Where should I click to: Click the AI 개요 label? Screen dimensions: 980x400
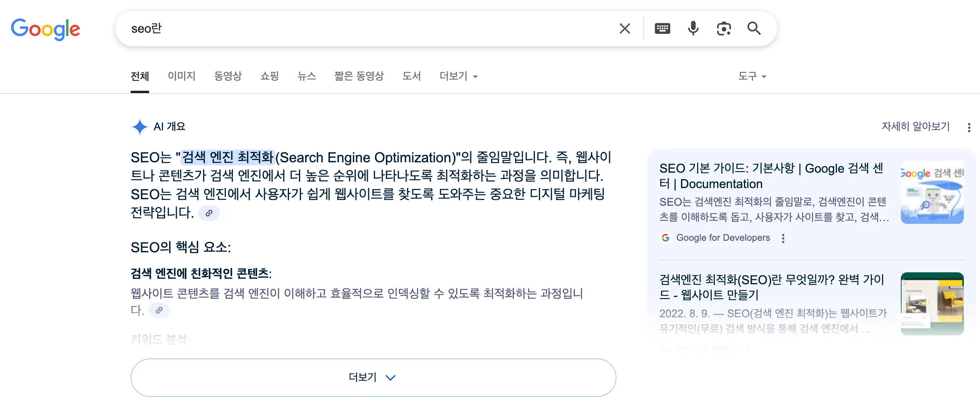169,127
